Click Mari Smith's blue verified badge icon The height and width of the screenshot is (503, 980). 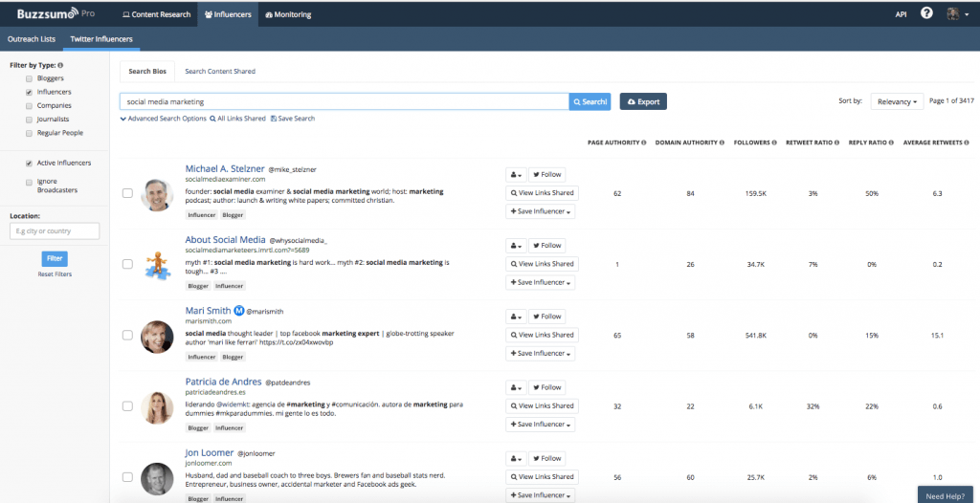(x=239, y=310)
